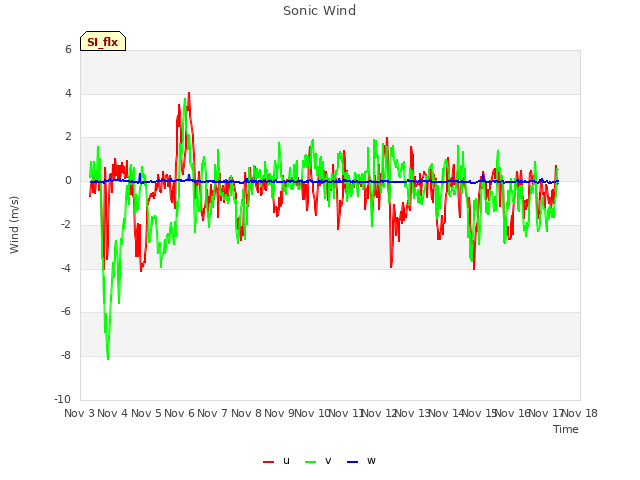This screenshot has height=480, width=640.
Task: Click the y-axis value 0
Action: 68,181
